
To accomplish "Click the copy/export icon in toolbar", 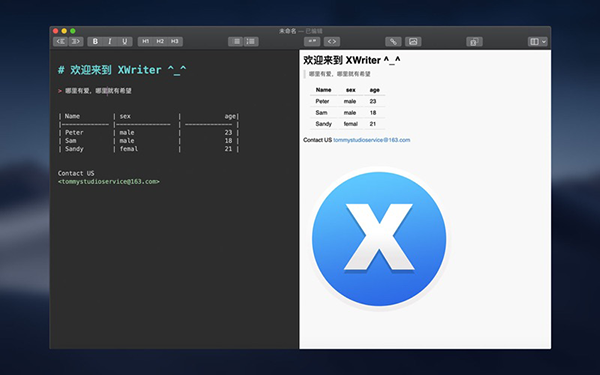I will [x=474, y=41].
